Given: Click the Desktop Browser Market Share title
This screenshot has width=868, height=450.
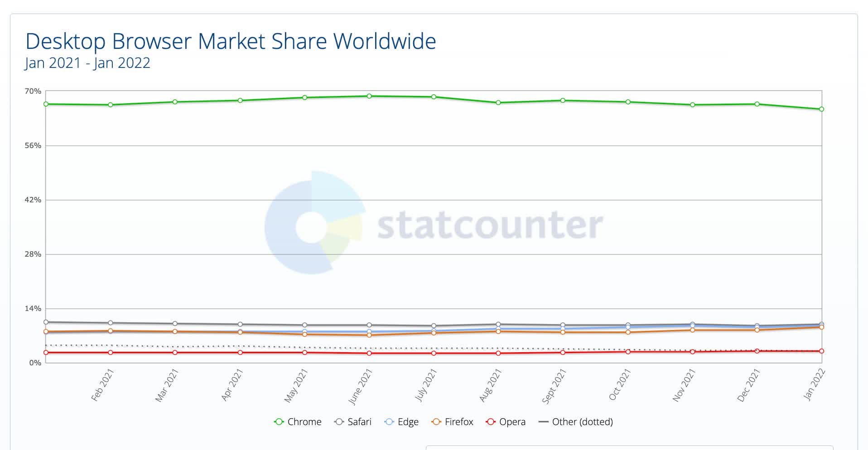Looking at the screenshot, I should pos(231,41).
